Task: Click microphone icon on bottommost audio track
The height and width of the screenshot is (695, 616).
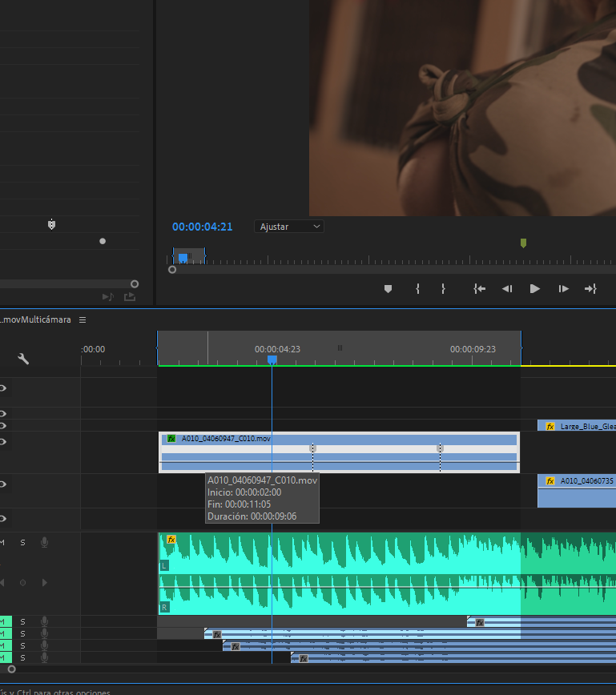Action: [44, 658]
